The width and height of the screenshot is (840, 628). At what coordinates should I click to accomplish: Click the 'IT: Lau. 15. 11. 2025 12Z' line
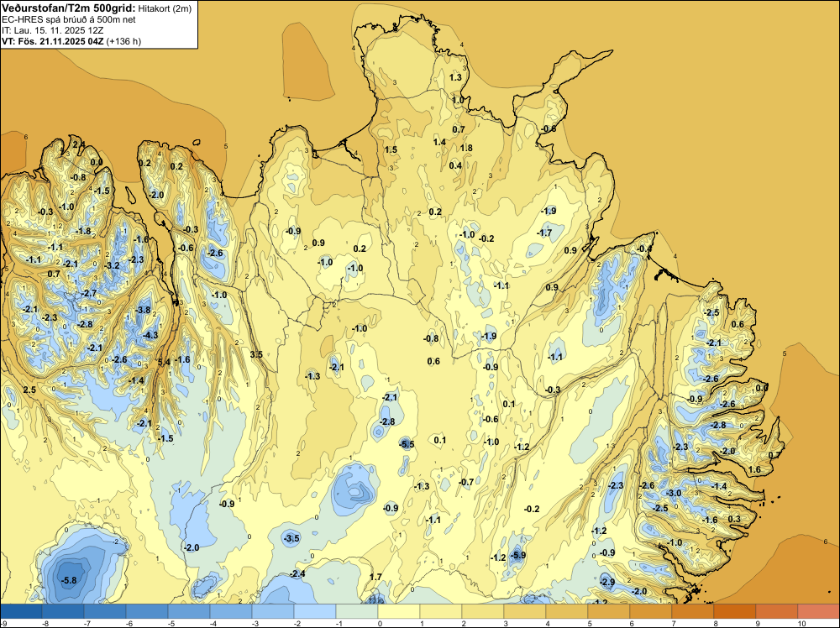[x=52, y=30]
